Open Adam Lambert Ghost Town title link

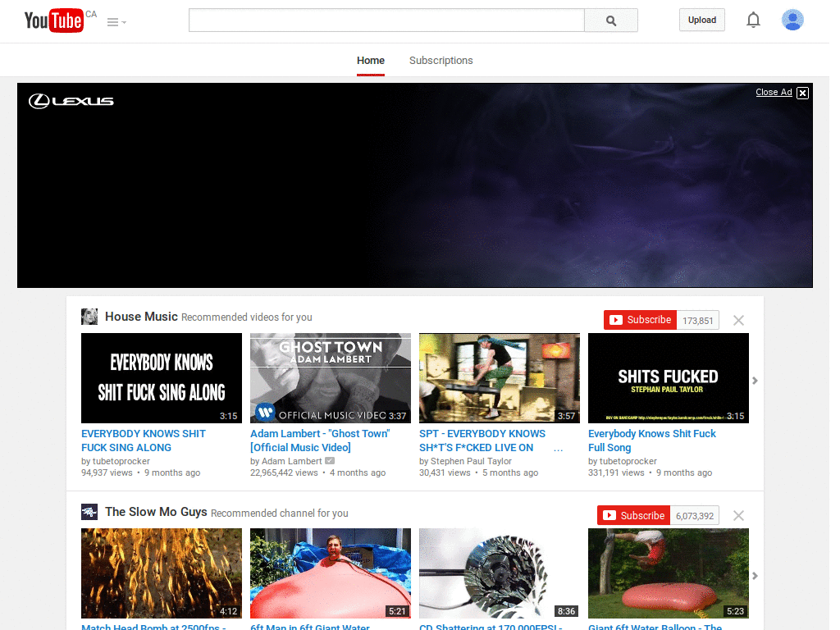point(320,441)
